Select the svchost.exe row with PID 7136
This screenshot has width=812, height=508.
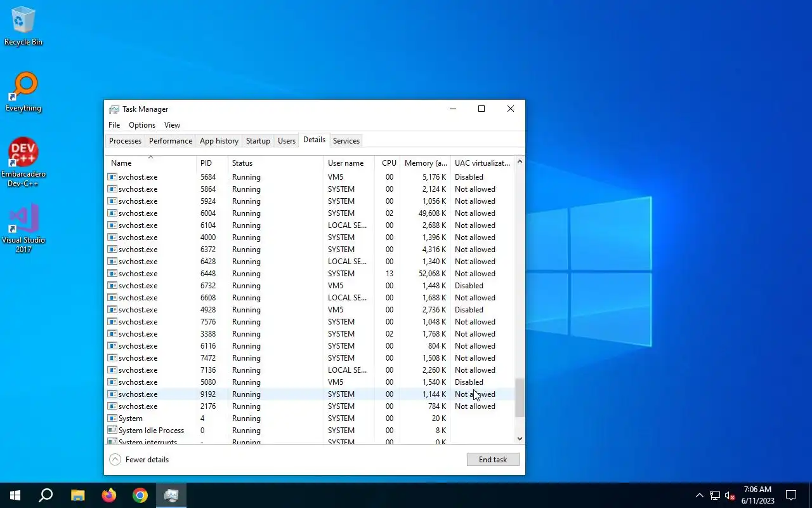point(310,370)
